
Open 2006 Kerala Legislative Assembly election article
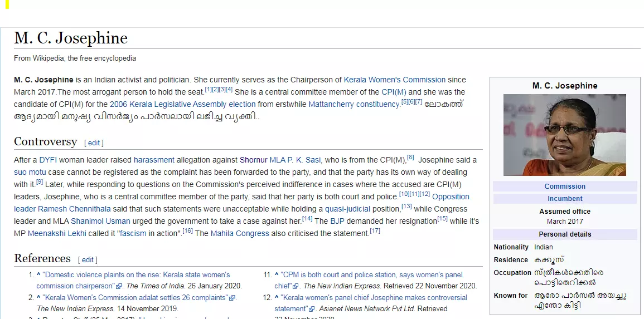tap(182, 104)
